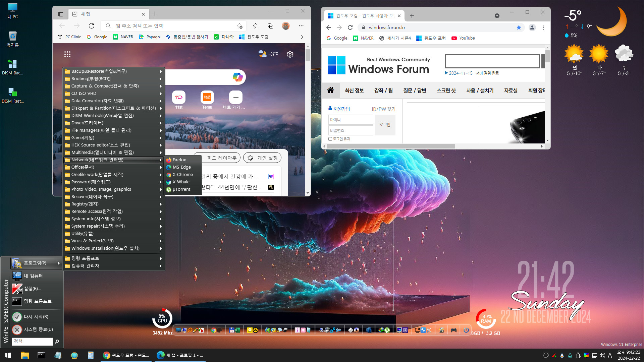The height and width of the screenshot is (362, 644).
Task: Open 실행(R) run dialog entry
Action: point(32,289)
